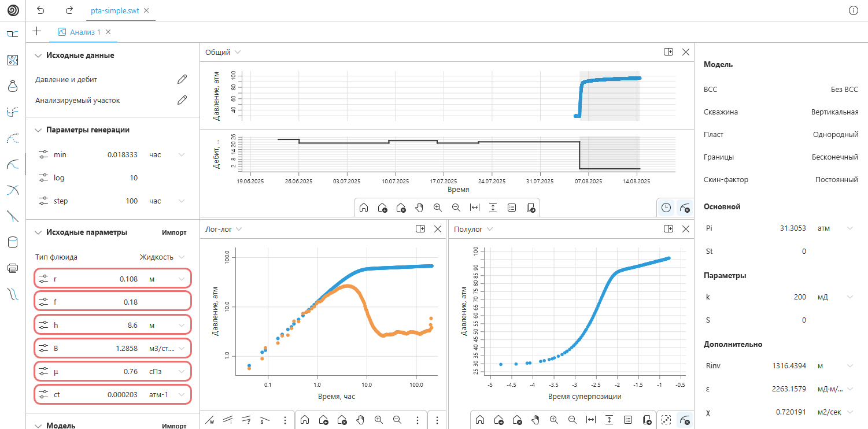Toggle the clock time mode on Общий
The image size is (868, 429).
pos(666,208)
